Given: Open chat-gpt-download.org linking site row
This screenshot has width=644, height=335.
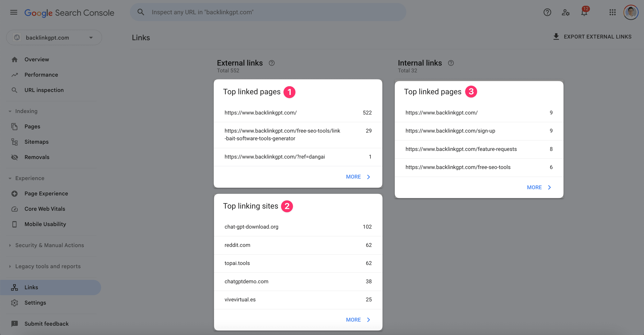Looking at the screenshot, I should pos(298,227).
